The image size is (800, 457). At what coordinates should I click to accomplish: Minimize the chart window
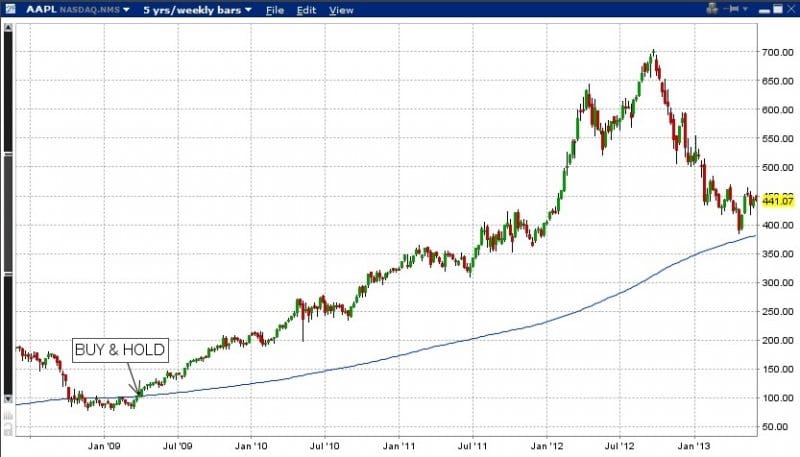[762, 10]
